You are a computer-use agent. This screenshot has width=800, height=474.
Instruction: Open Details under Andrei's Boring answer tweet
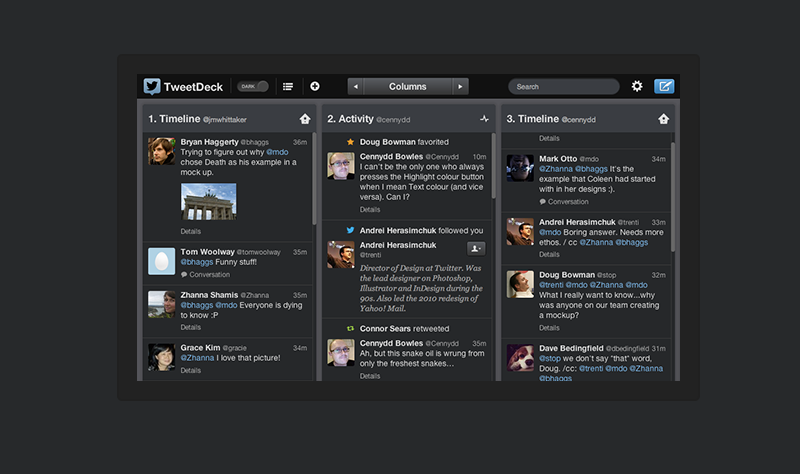click(x=549, y=254)
